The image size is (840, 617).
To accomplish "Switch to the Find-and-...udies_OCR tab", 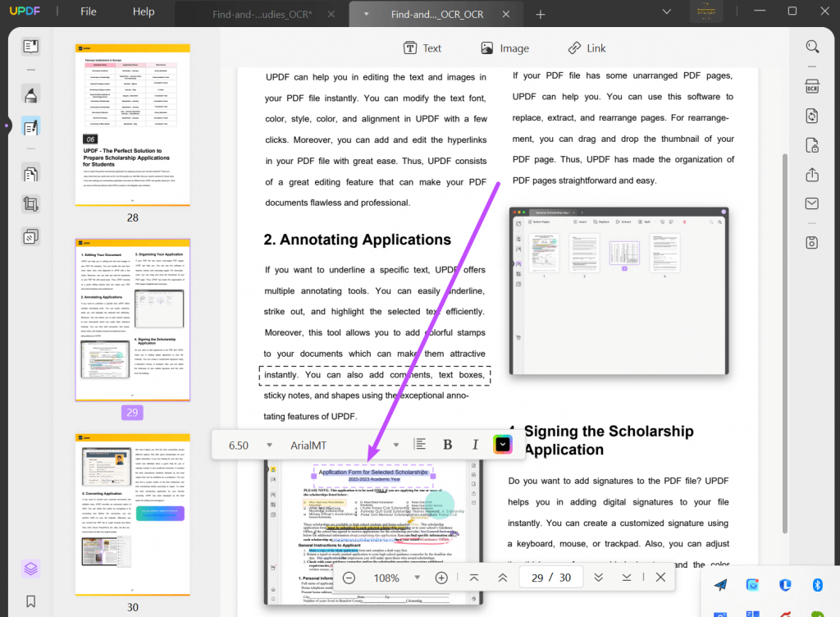I will coord(262,13).
